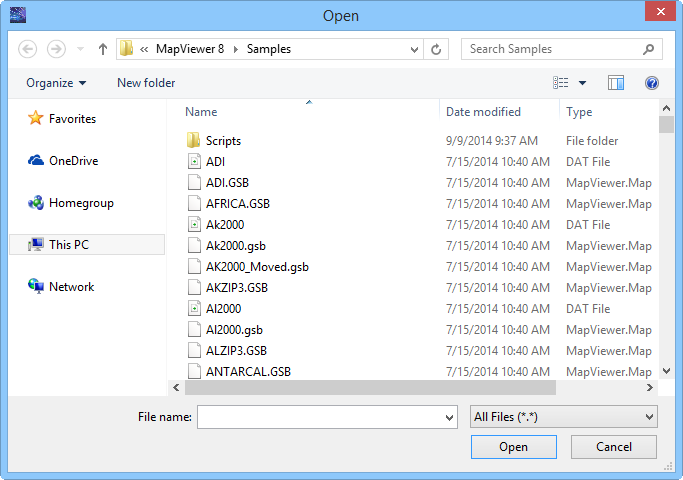Select the AK2000_Moved.gsb file icon
Screen dimensions: 683x480
pyautogui.click(x=194, y=267)
